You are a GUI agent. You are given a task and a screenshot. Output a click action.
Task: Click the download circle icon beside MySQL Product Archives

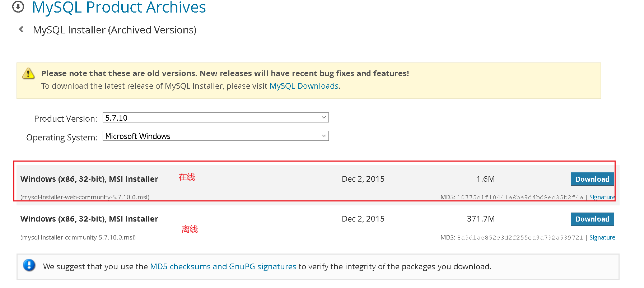pyautogui.click(x=18, y=7)
